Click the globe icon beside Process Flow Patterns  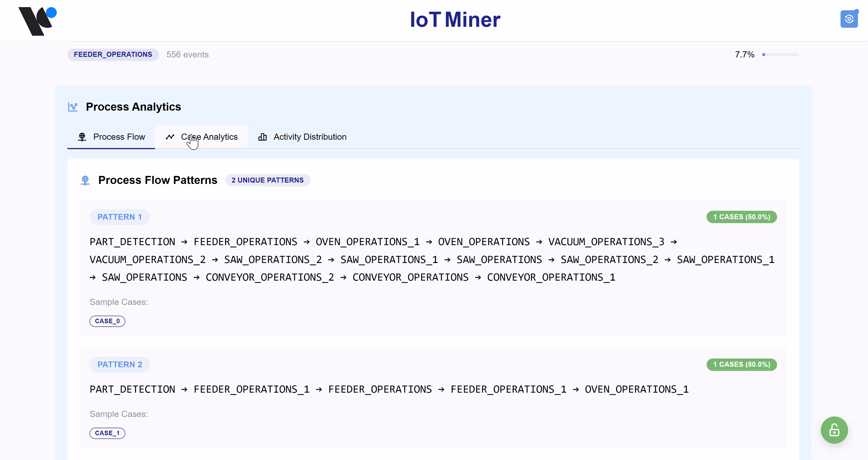click(x=85, y=181)
